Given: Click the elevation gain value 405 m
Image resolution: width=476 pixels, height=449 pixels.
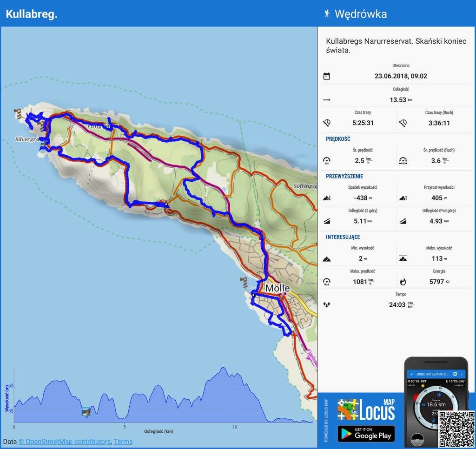Looking at the screenshot, I should tap(439, 198).
